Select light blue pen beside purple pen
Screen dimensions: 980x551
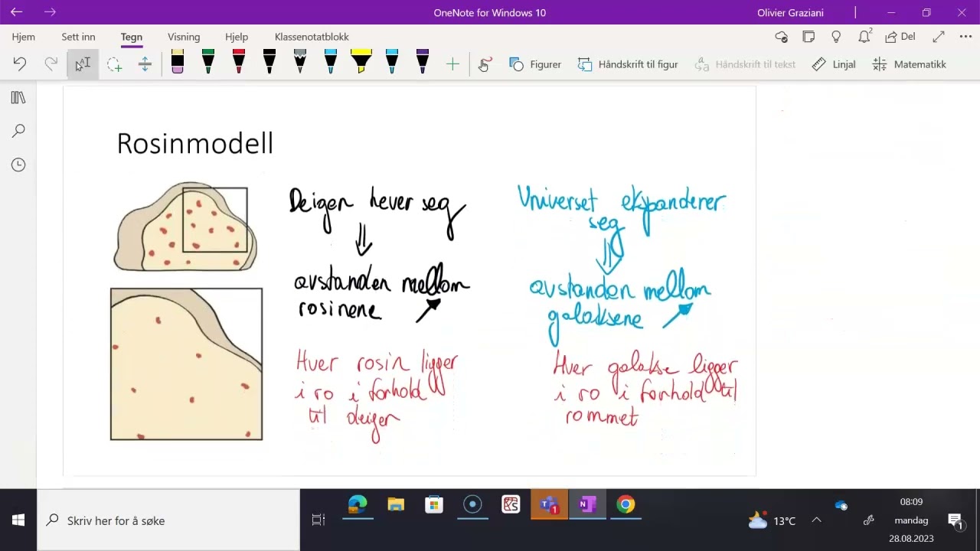coord(392,62)
